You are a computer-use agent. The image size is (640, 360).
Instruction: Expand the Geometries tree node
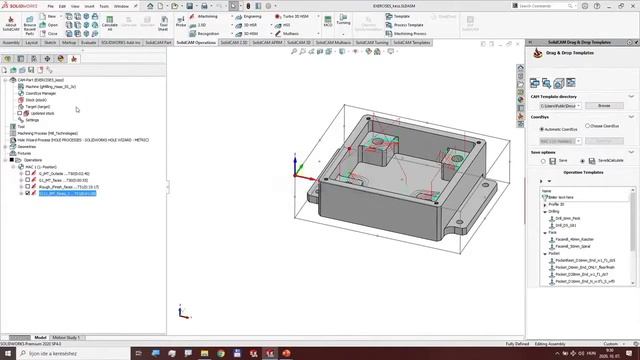5,147
